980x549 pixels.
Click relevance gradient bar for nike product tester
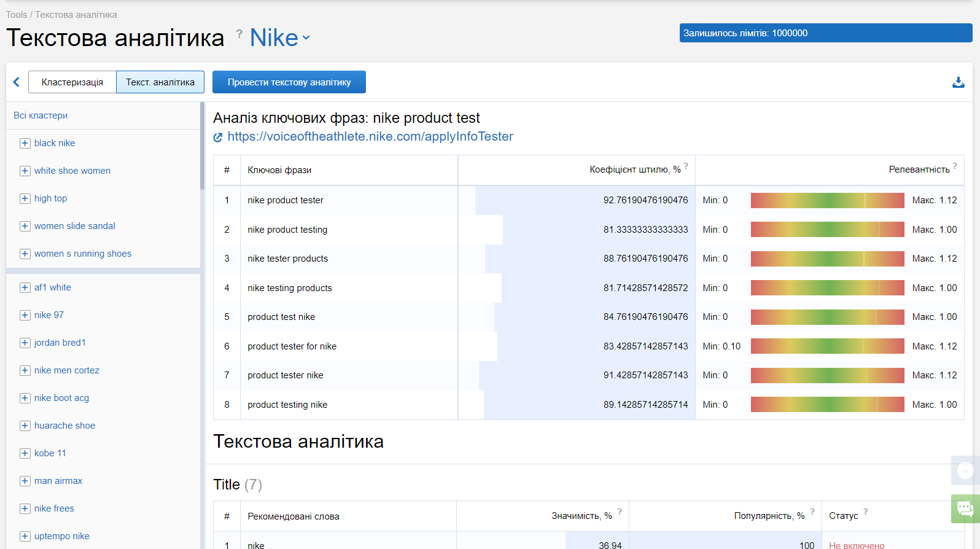coord(827,200)
